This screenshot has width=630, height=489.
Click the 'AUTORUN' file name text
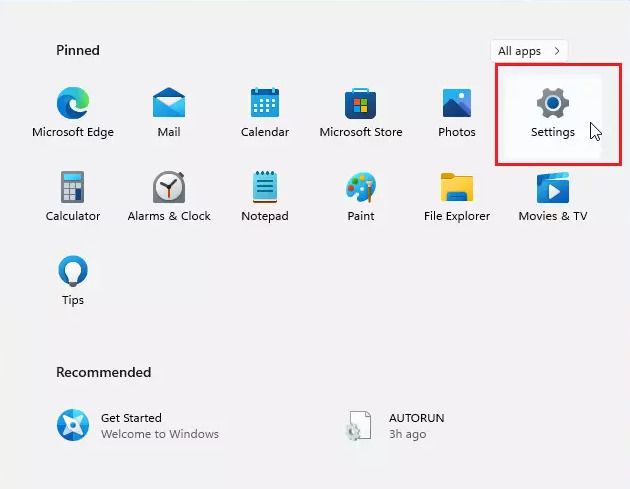tap(417, 418)
